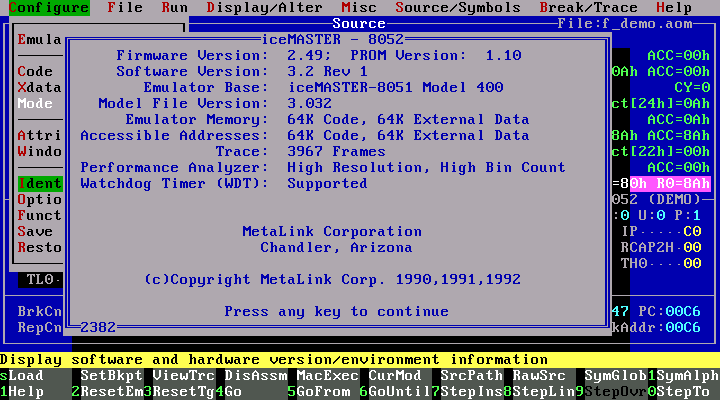This screenshot has height=400, width=720.
Task: Click the TH0 register value 00
Action: [692, 264]
